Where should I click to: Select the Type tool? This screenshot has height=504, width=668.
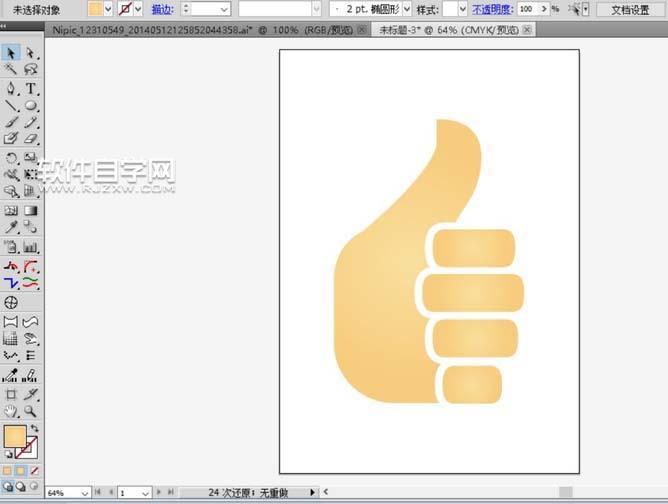pos(31,88)
